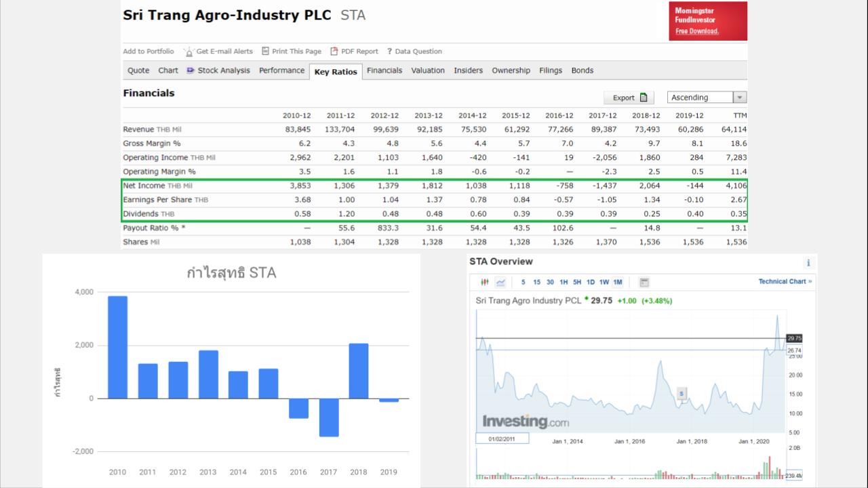The height and width of the screenshot is (488, 868).
Task: Switch to the Financials tab
Action: [x=384, y=70]
